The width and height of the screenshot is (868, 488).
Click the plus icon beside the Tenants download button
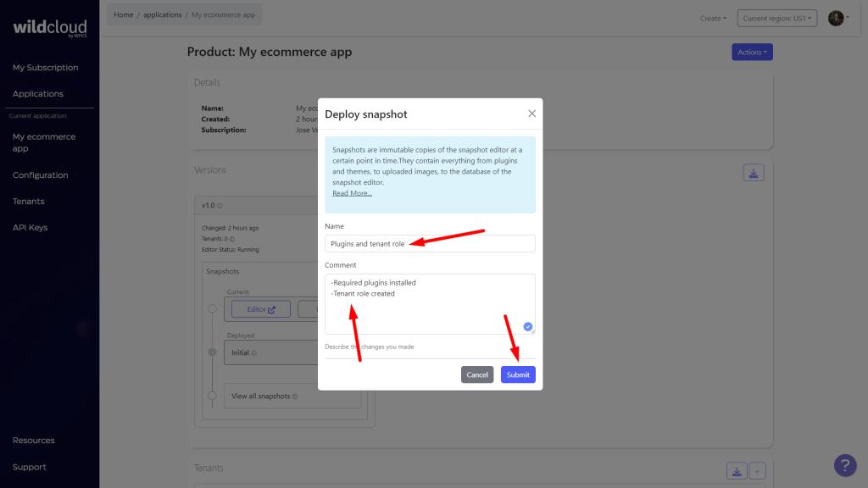(757, 470)
